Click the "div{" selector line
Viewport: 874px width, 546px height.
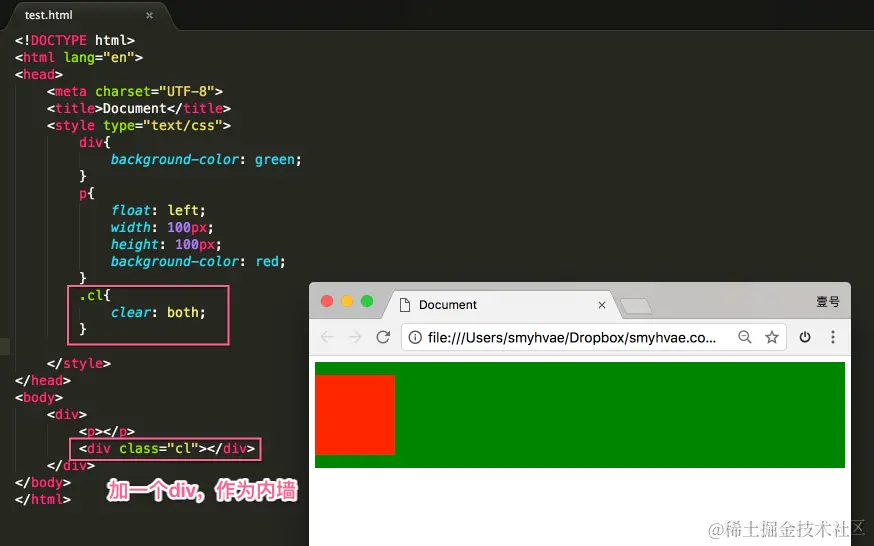(x=95, y=142)
